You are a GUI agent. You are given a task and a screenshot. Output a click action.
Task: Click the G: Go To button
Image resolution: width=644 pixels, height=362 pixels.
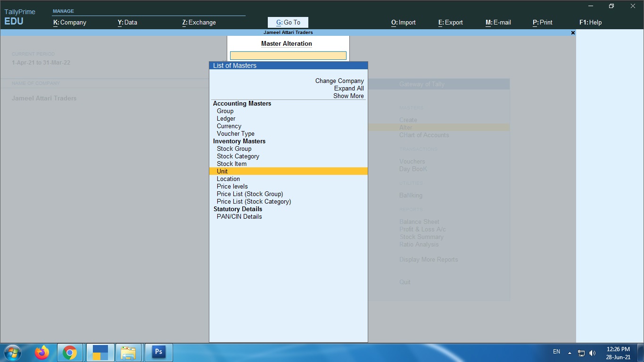click(288, 22)
